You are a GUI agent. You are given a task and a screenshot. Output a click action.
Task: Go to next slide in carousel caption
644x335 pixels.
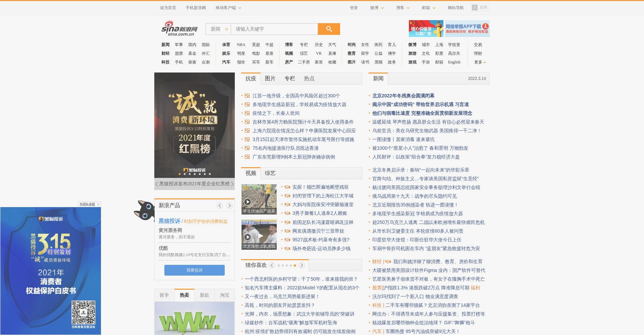(232, 184)
